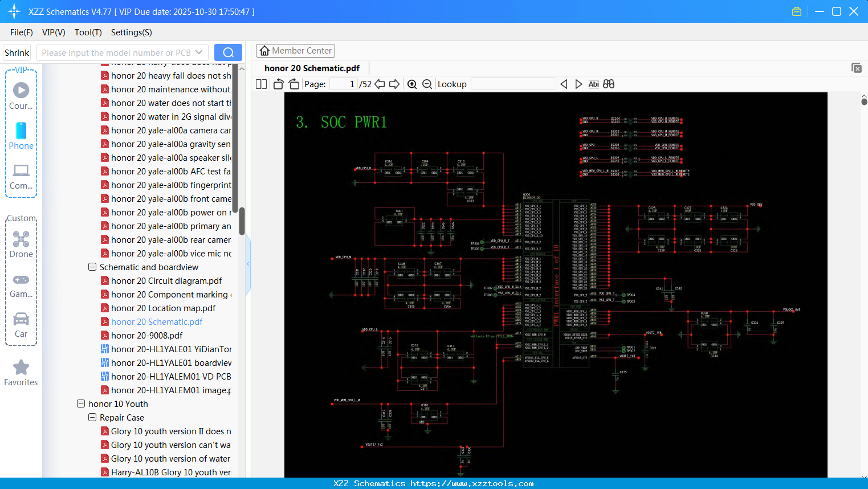This screenshot has width=868, height=489.
Task: Open the Member Center
Action: coord(295,51)
